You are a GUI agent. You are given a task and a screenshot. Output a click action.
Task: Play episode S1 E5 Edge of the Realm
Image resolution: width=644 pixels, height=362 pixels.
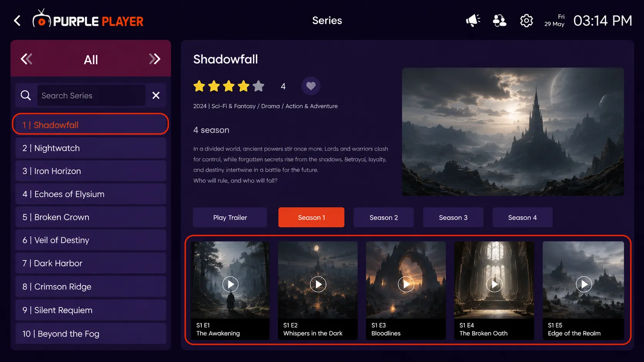584,284
